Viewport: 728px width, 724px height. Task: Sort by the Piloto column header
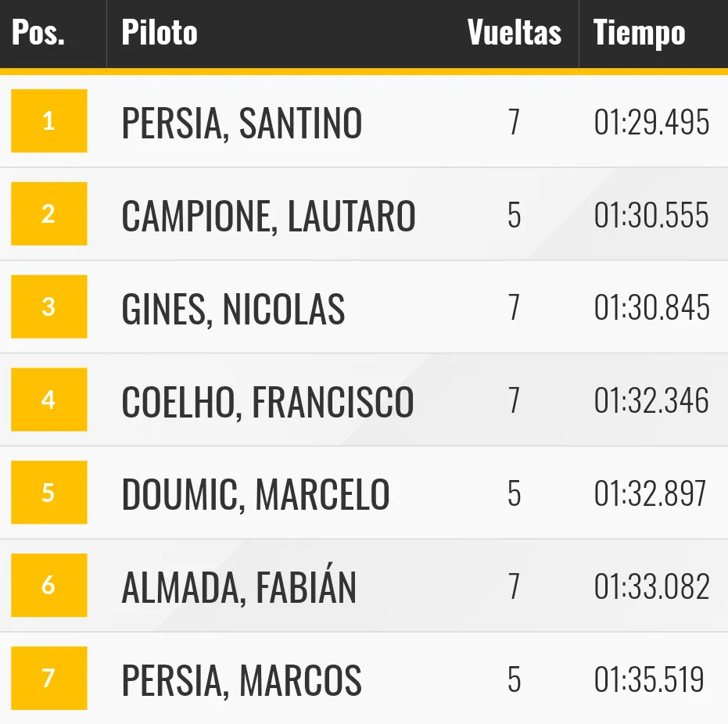160,34
